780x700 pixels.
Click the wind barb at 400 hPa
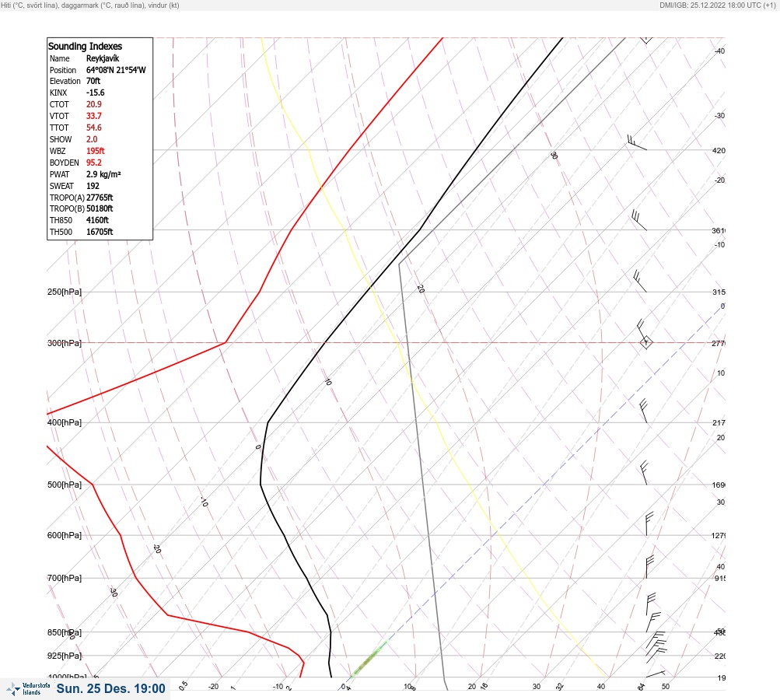(x=643, y=411)
